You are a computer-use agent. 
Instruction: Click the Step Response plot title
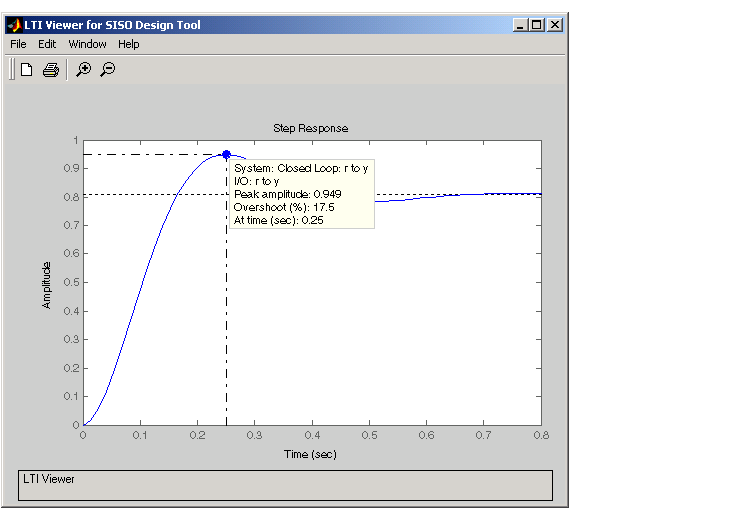pyautogui.click(x=310, y=128)
